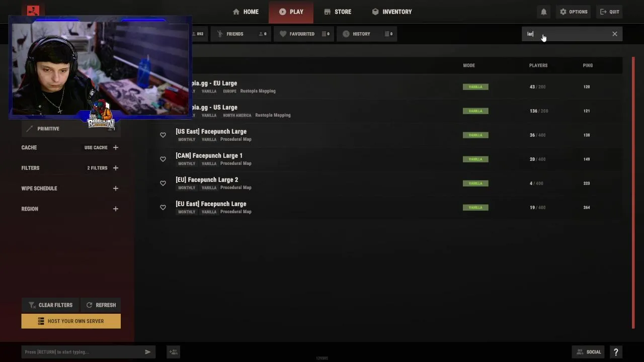Expand the Wipe Schedule section plus
Viewport: 644px width, 362px height.
coord(116,189)
